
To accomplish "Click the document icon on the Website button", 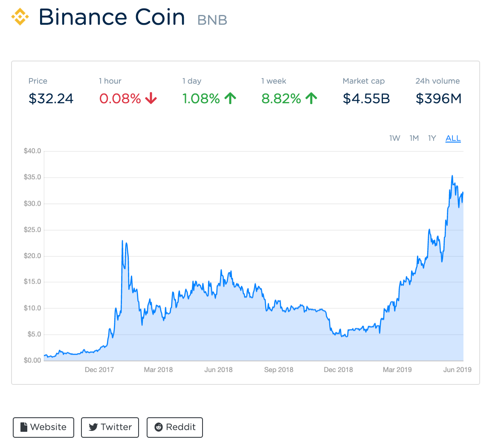I will 24,427.
